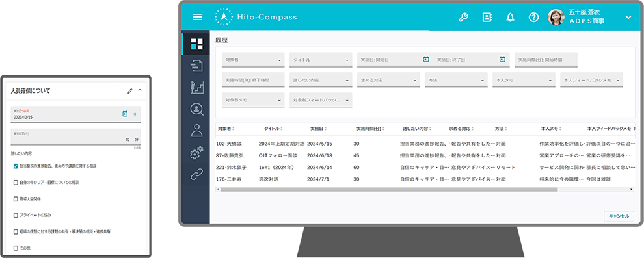Open the contact book icon

coord(487,18)
